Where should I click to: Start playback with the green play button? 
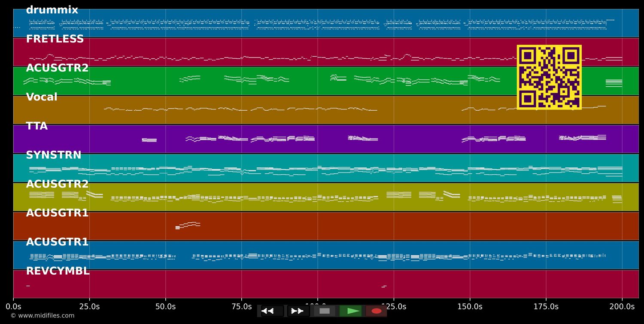click(351, 311)
